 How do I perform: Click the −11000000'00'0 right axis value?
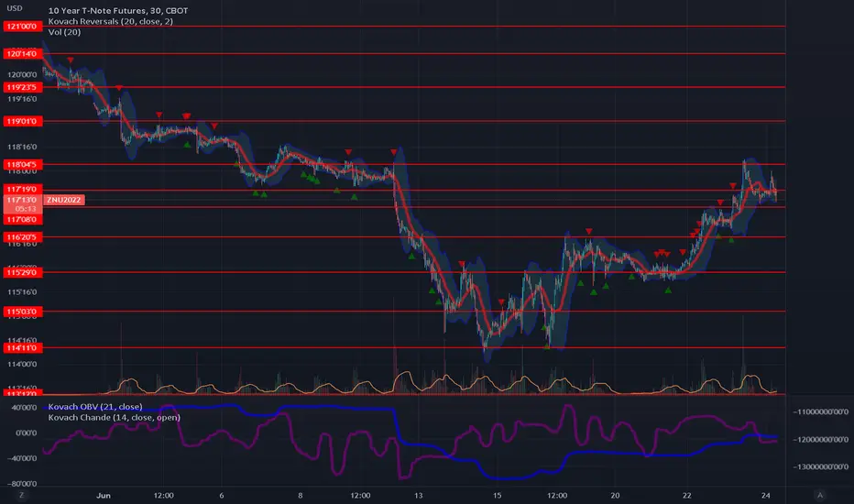pyautogui.click(x=820, y=412)
